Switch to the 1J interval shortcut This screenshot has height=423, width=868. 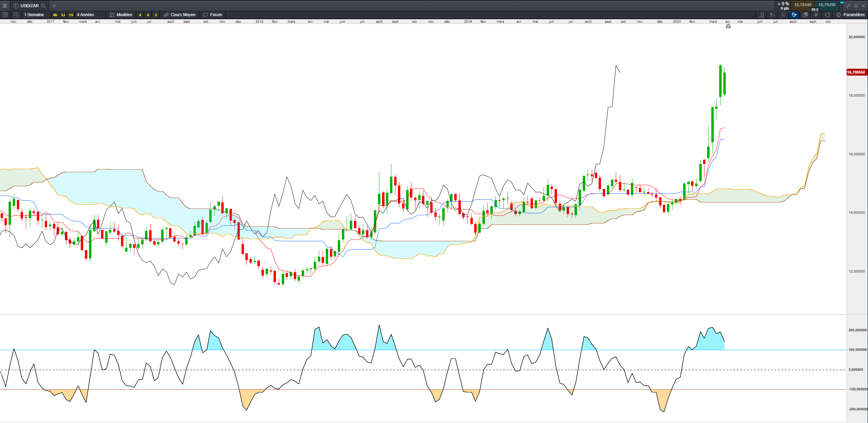63,15
